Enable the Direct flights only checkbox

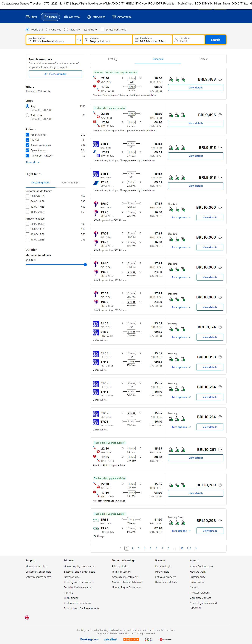pyautogui.click(x=102, y=30)
